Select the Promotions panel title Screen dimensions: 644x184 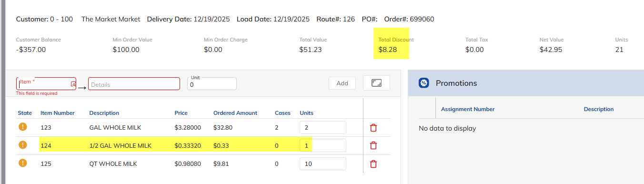[456, 83]
